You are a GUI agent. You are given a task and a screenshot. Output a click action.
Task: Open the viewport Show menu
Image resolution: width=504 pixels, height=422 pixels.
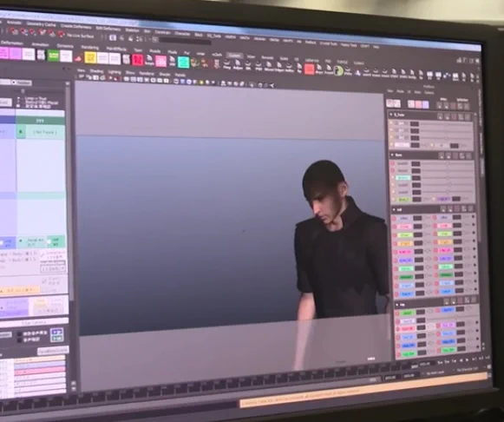tap(130, 73)
